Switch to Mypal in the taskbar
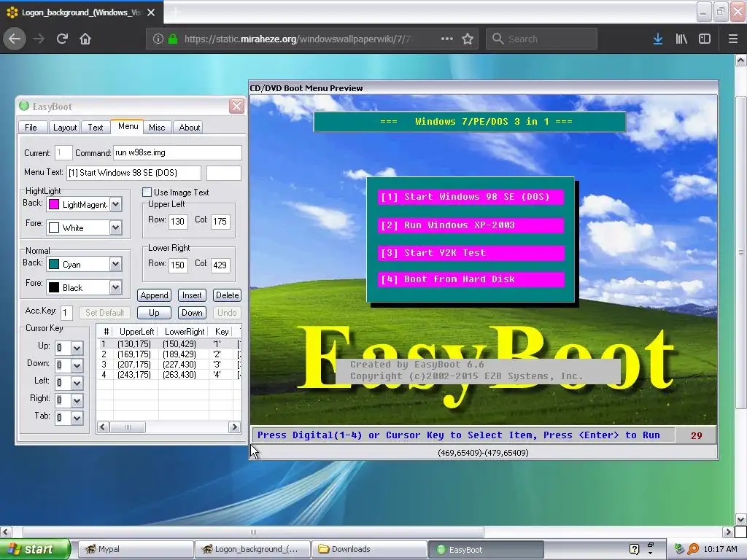Screen dimensions: 747x560 [136, 549]
